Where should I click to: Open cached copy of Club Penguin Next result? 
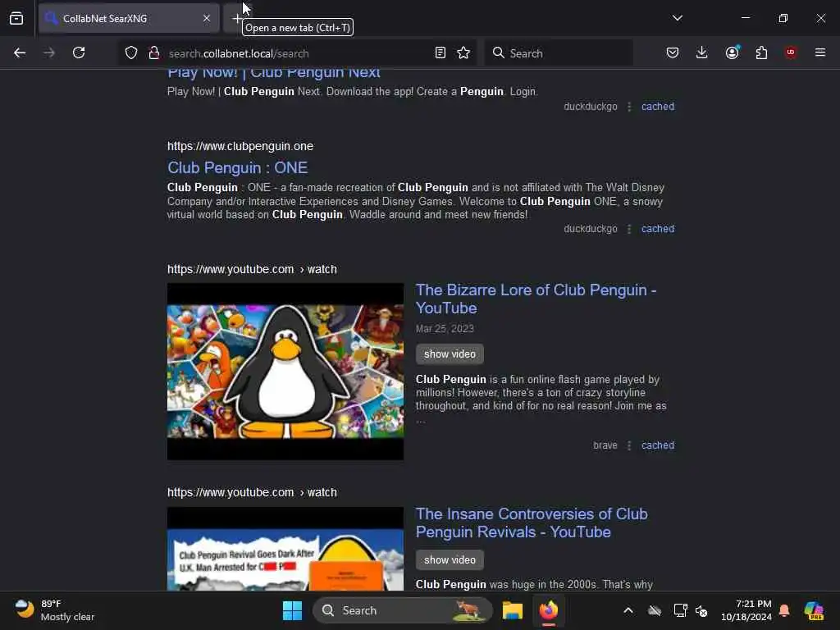pos(658,106)
